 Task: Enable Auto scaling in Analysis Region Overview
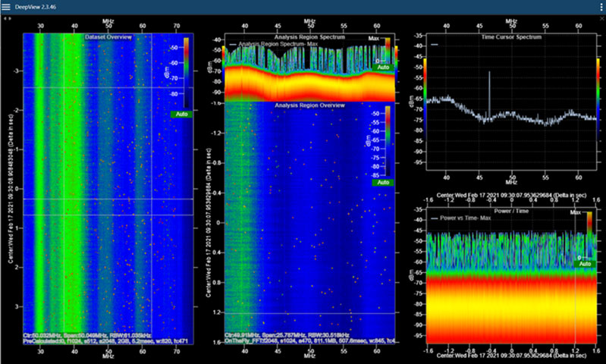[x=383, y=183]
